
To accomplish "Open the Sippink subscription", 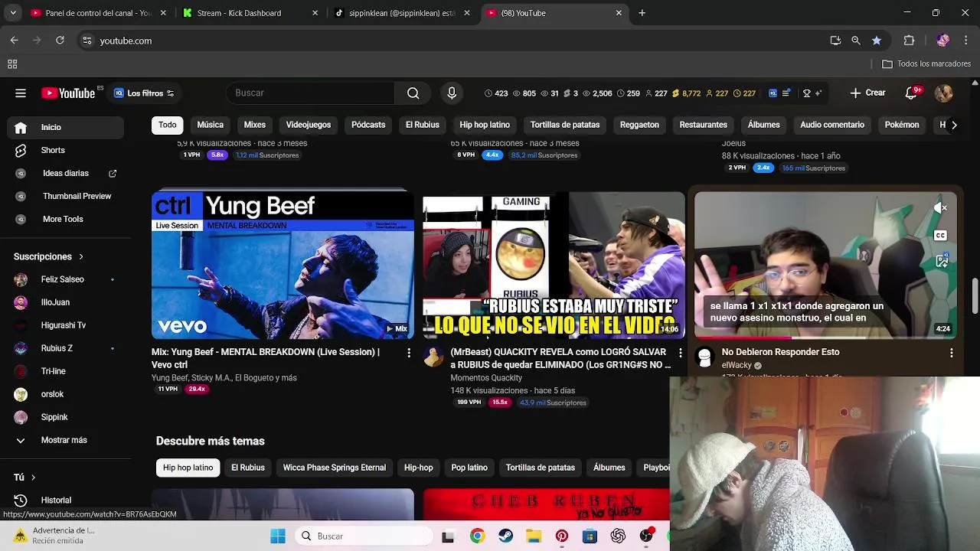I will [x=67, y=417].
